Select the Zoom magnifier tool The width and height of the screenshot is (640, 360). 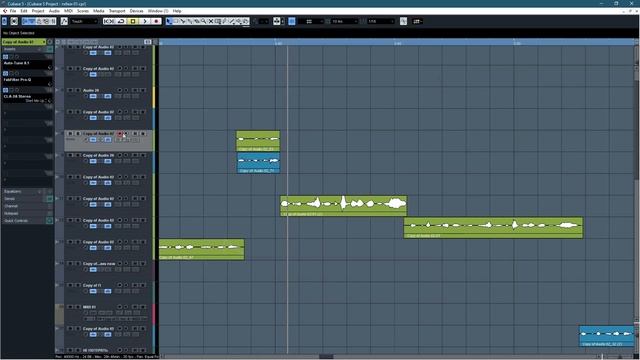(x=204, y=21)
